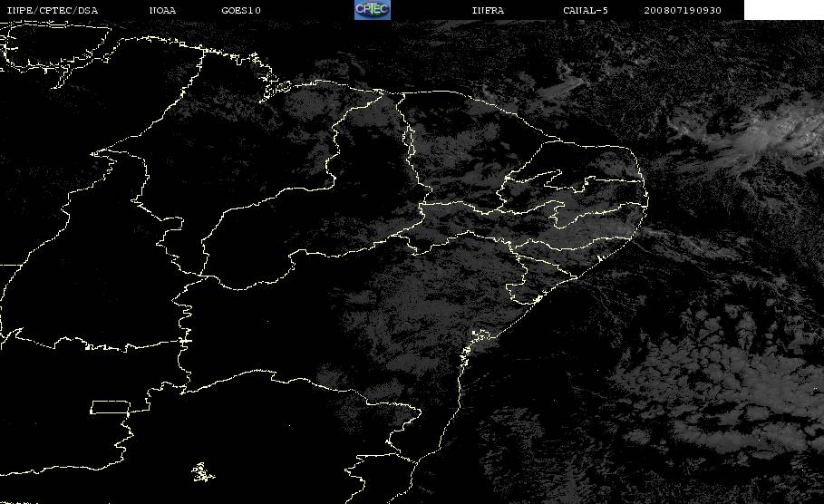
Task: Click the blank white rectangle beside the timestamp
Action: (x=783, y=10)
